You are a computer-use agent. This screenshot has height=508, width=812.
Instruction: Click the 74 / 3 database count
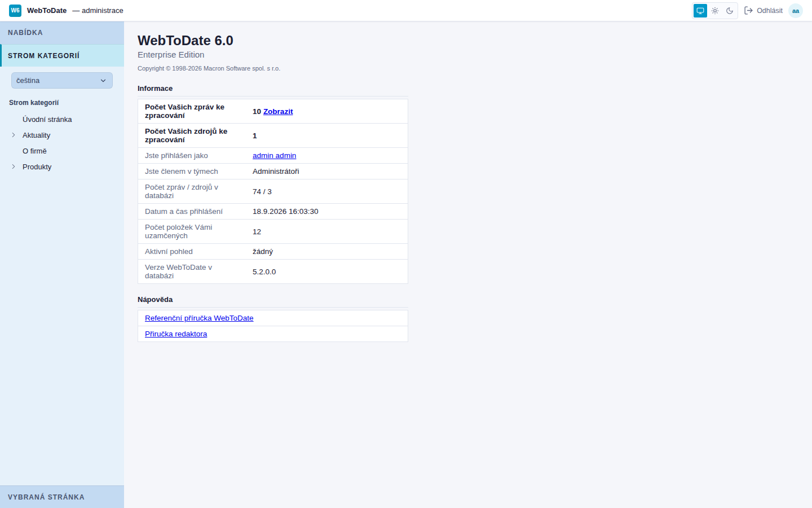coord(262,192)
